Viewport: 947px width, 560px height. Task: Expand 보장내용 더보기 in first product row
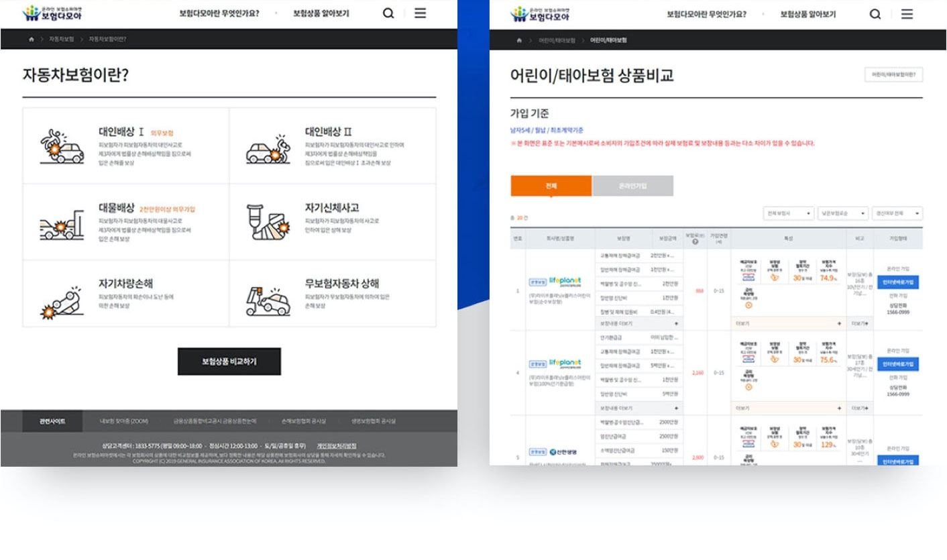tap(638, 323)
